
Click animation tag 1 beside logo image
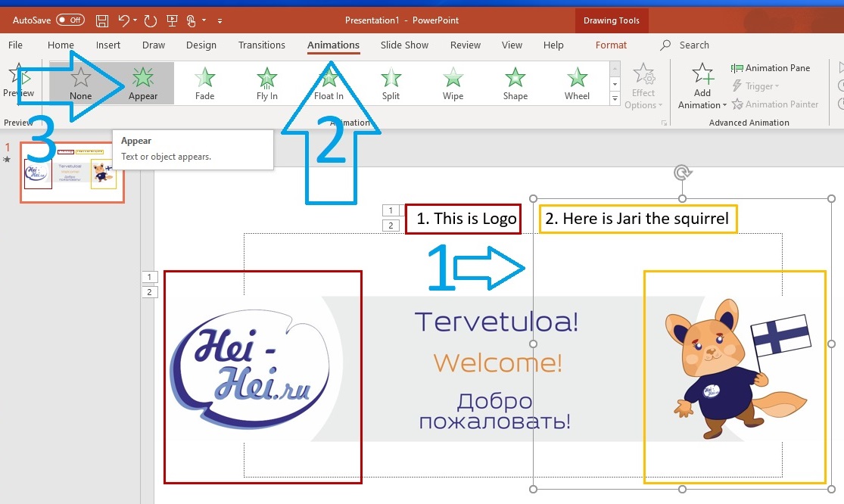coord(150,277)
